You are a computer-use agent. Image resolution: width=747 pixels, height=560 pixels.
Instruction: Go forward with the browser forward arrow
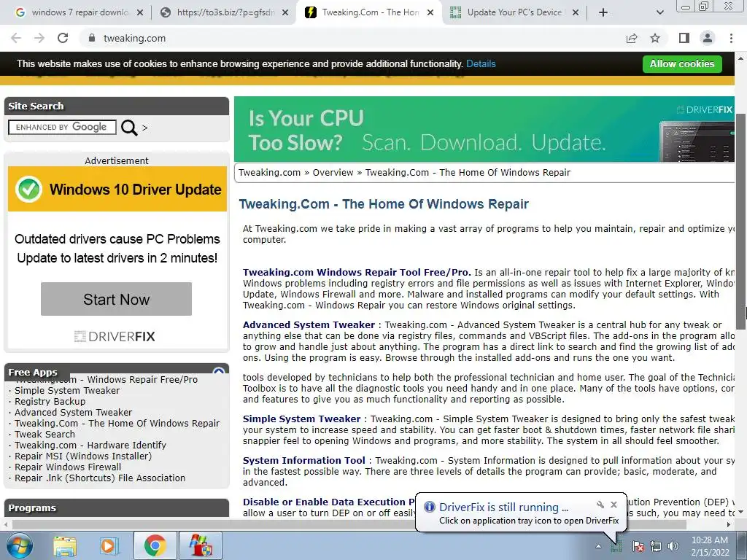point(39,38)
